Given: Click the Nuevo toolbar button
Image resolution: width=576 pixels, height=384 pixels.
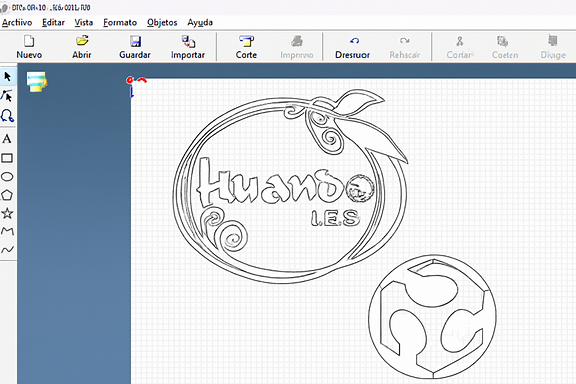Looking at the screenshot, I should coord(29,47).
